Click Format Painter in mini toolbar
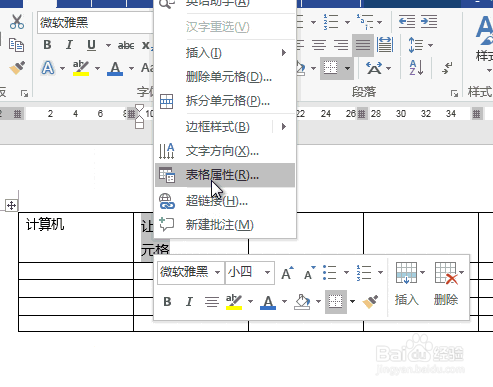Screen dimensions: 493x387 pyautogui.click(x=371, y=302)
